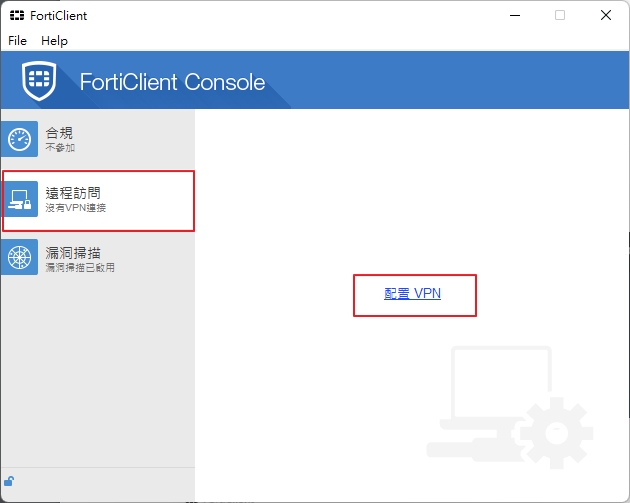Open the File menu
The image size is (630, 503).
click(17, 41)
